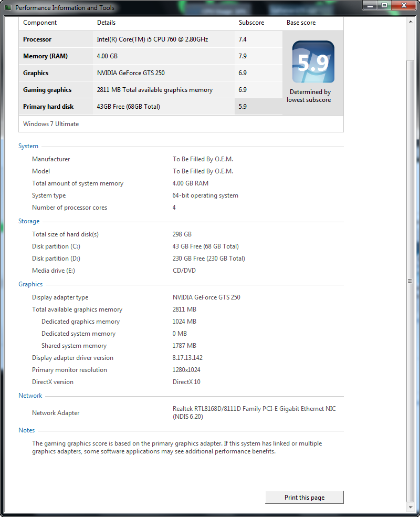The width and height of the screenshot is (420, 517).
Task: Click the Intel Core i5 CPU 760 details
Action: (x=153, y=39)
